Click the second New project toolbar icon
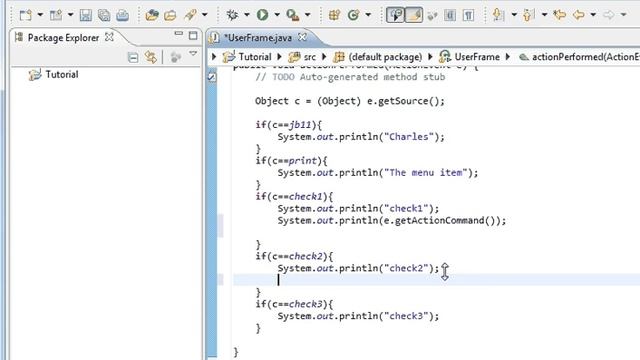This screenshot has width=640, height=360. point(56,16)
